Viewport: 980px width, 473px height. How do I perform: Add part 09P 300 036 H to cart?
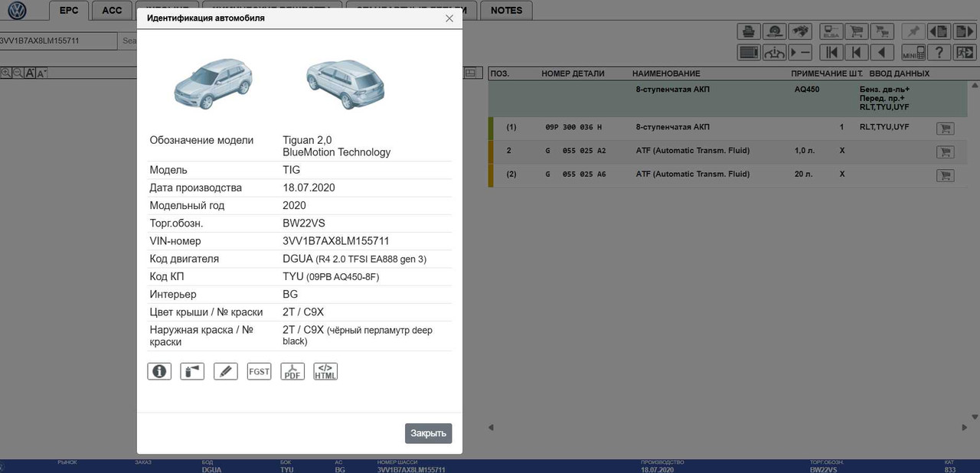[x=945, y=129]
